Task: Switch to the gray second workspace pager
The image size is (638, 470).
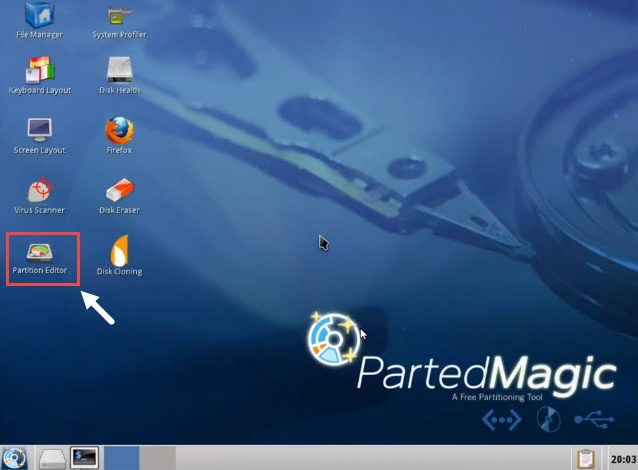Action: [x=158, y=458]
